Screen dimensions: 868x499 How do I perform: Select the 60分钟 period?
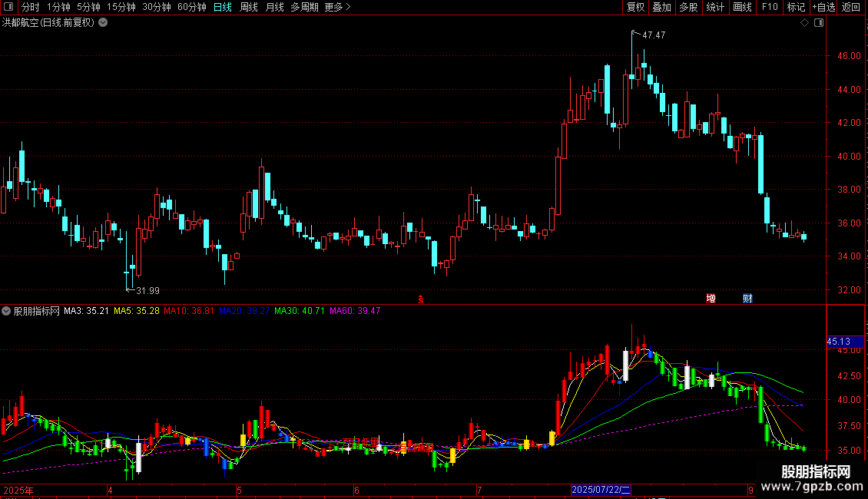point(192,7)
